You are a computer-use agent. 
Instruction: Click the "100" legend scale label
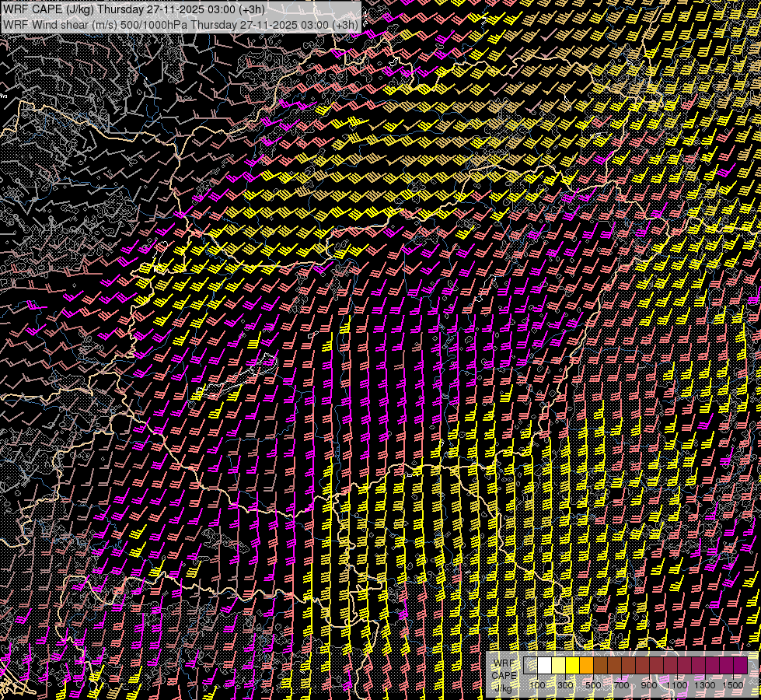click(x=537, y=684)
